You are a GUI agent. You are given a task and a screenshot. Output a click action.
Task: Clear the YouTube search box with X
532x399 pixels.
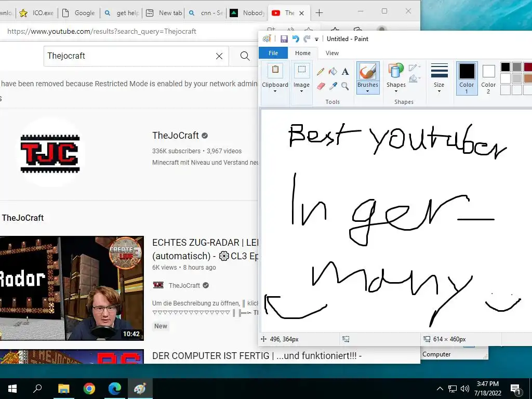(x=219, y=56)
